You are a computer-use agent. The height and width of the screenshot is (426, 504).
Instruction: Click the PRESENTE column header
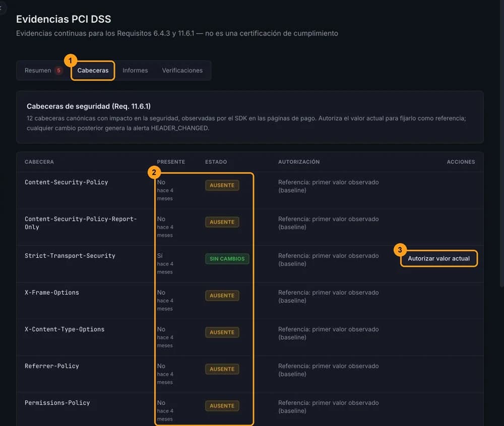coord(171,162)
